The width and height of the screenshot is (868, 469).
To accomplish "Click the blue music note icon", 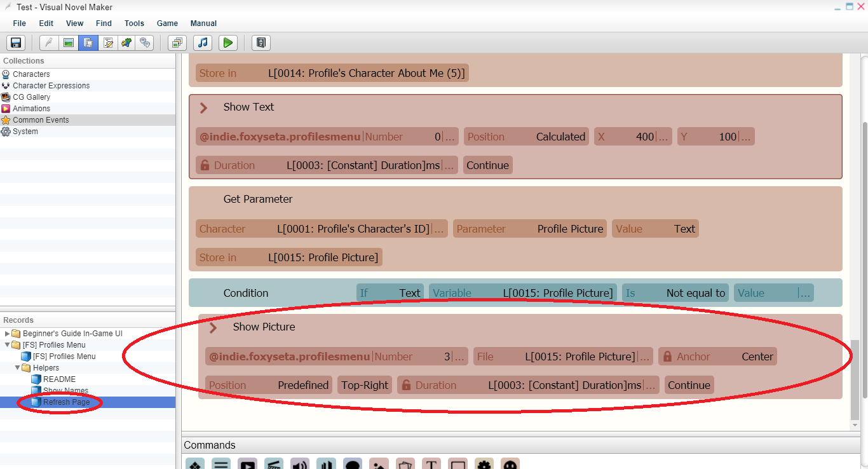I will tap(203, 43).
